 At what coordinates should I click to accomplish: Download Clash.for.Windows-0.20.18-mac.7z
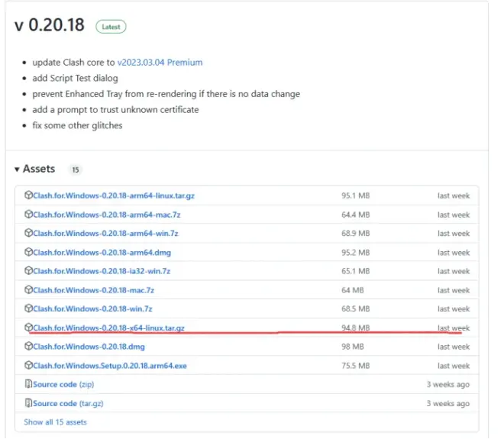93,290
